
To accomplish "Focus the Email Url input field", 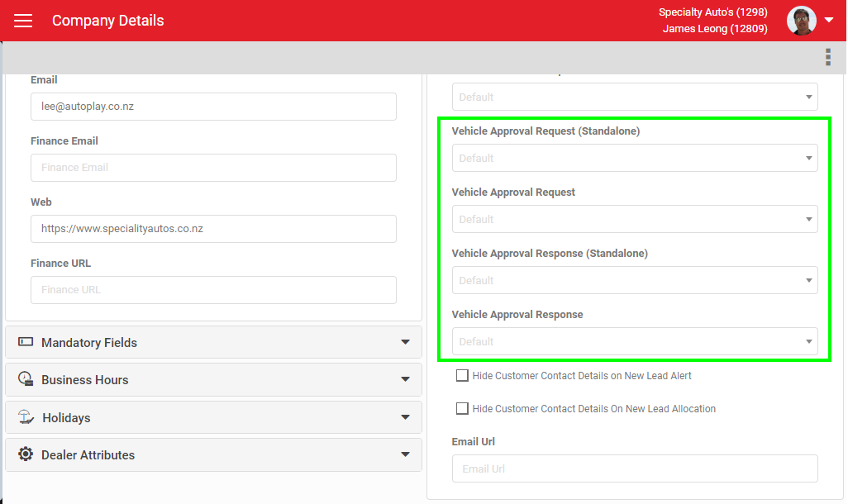I will [x=634, y=469].
